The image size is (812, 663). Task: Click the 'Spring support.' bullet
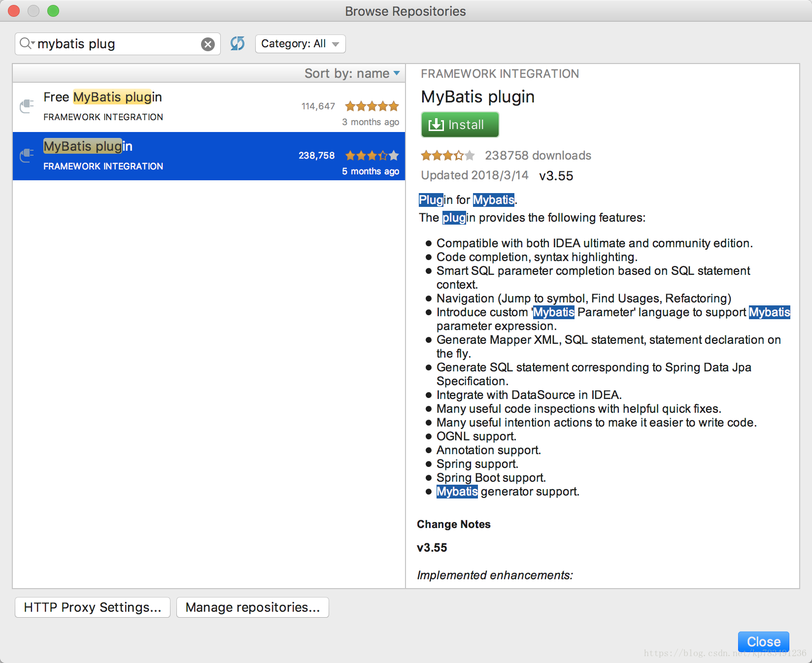click(477, 464)
